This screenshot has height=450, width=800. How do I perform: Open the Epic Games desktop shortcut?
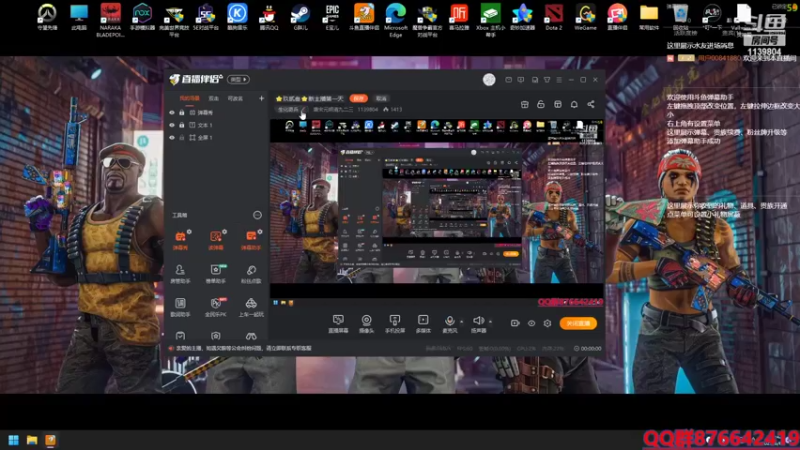click(x=332, y=17)
